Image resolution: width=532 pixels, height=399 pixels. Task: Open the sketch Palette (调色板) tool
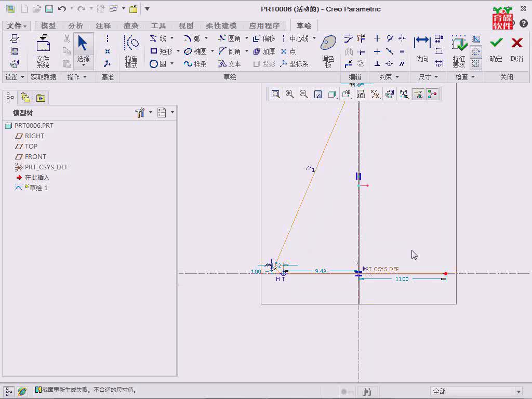pyautogui.click(x=328, y=51)
